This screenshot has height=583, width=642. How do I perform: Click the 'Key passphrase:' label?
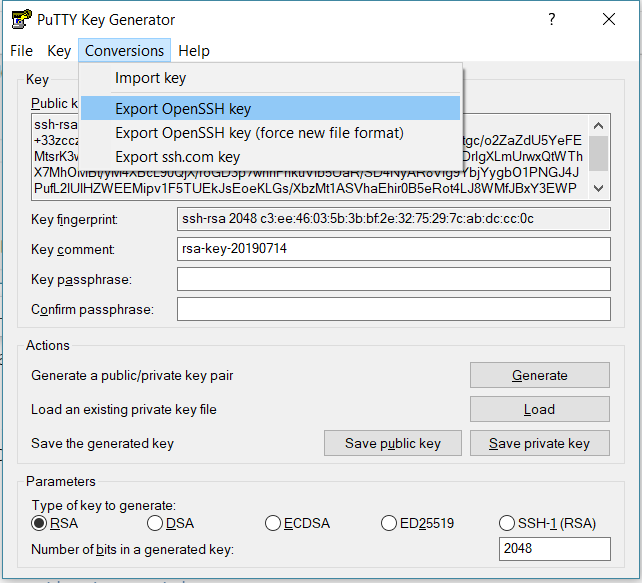click(x=81, y=280)
